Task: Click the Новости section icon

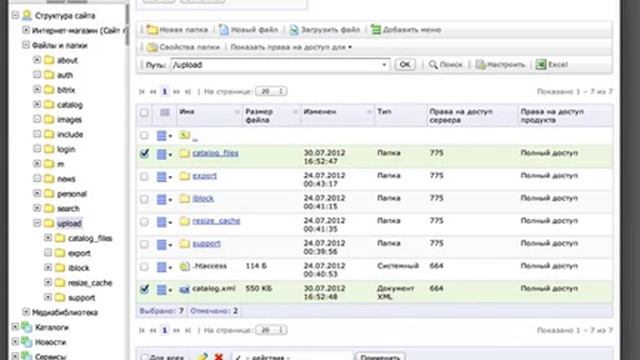Action: pos(27,342)
